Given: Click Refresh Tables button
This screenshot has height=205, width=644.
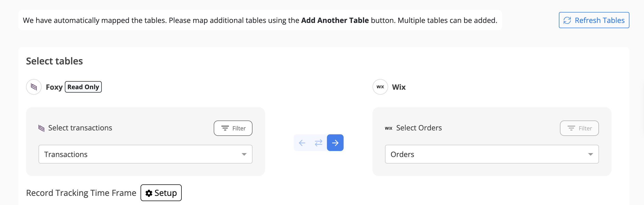Looking at the screenshot, I should 594,20.
